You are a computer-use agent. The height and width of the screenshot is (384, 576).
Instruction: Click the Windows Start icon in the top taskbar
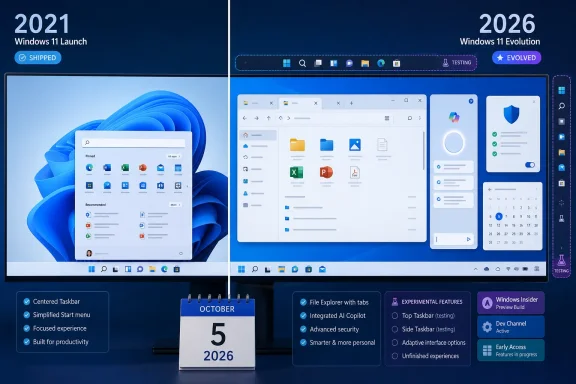point(287,63)
